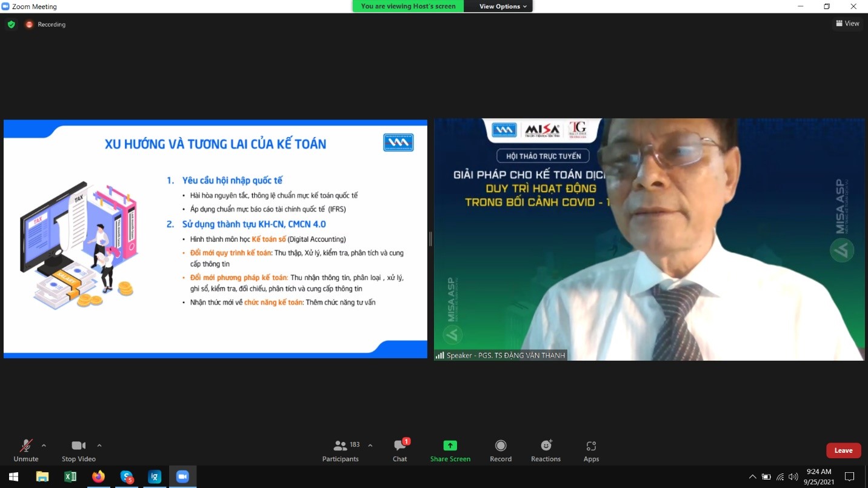This screenshot has height=488, width=868.
Task: Open the Chat panel
Action: tap(399, 451)
